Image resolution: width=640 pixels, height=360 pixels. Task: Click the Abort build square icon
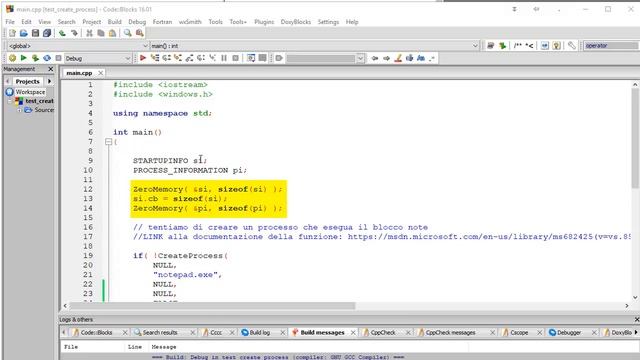pos(58,58)
